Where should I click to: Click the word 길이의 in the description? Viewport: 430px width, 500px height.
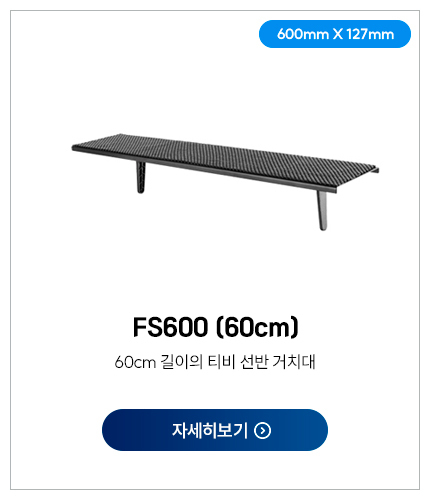coord(182,362)
